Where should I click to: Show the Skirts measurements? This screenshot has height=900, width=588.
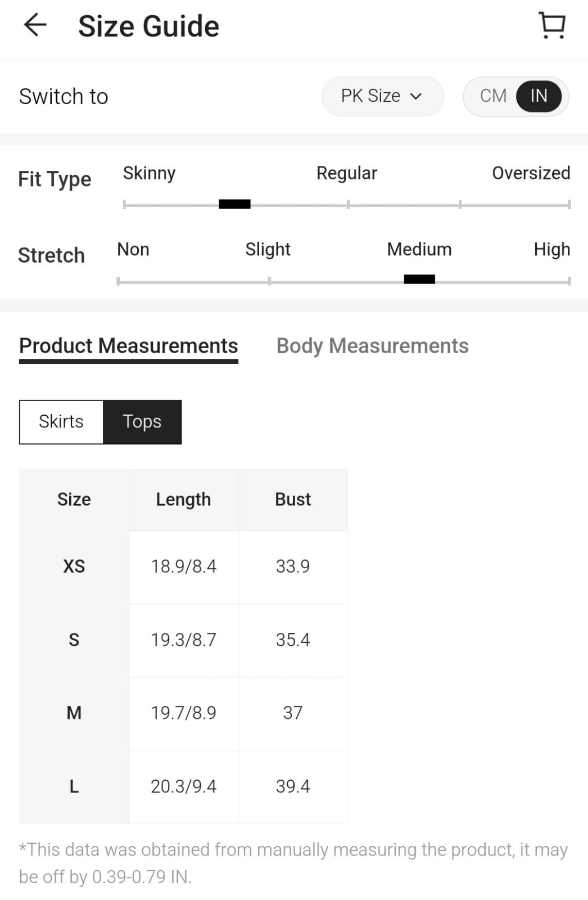pyautogui.click(x=61, y=422)
